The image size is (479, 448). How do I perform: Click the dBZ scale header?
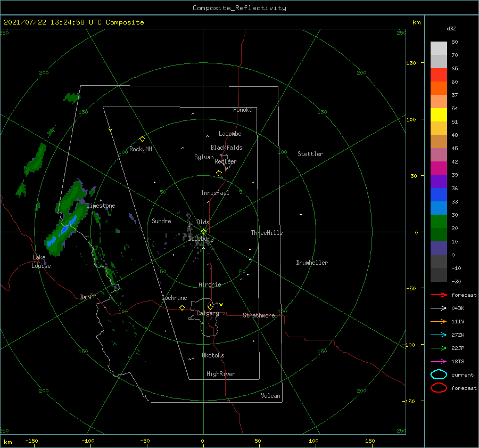[451, 28]
